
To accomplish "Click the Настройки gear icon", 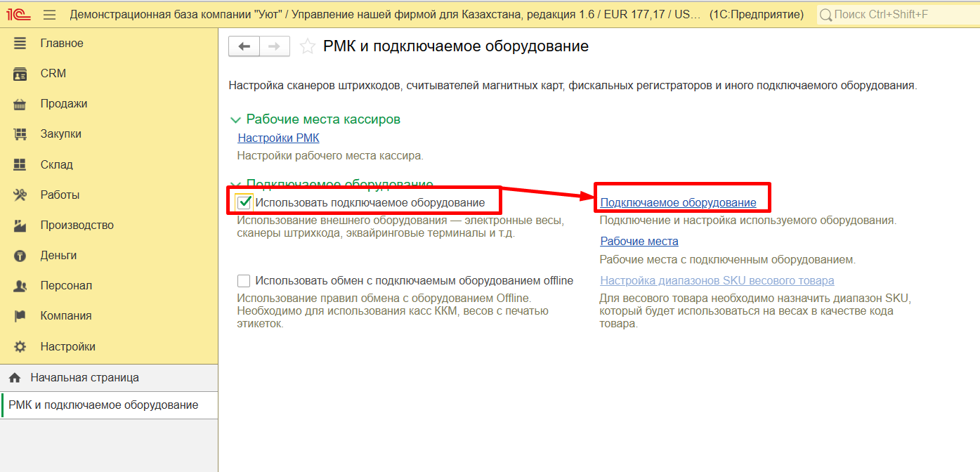I will coord(20,347).
